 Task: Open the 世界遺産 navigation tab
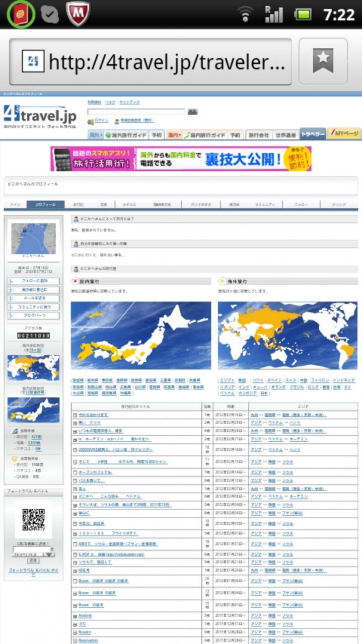point(285,135)
